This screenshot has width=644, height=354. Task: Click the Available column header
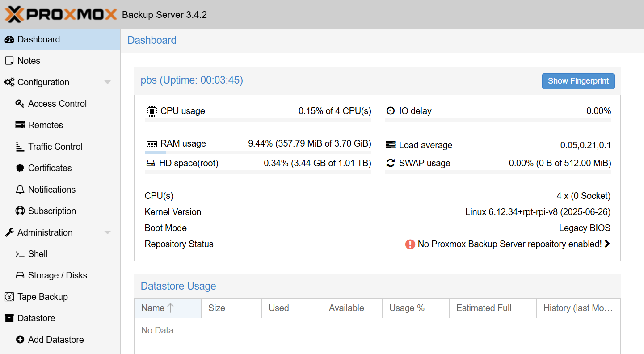click(352, 308)
